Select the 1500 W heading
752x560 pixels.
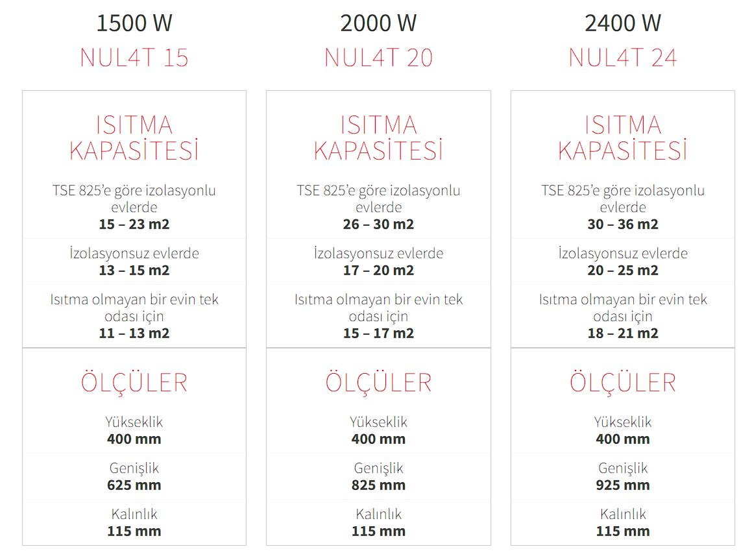134,23
